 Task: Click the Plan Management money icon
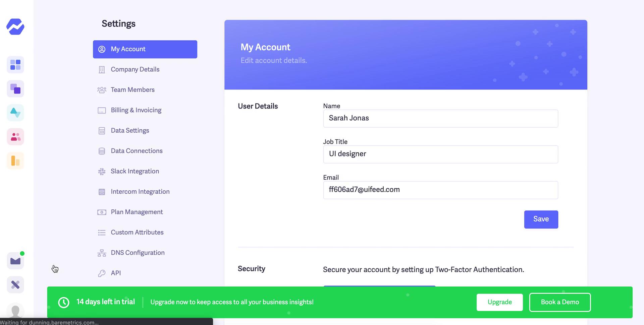(102, 212)
